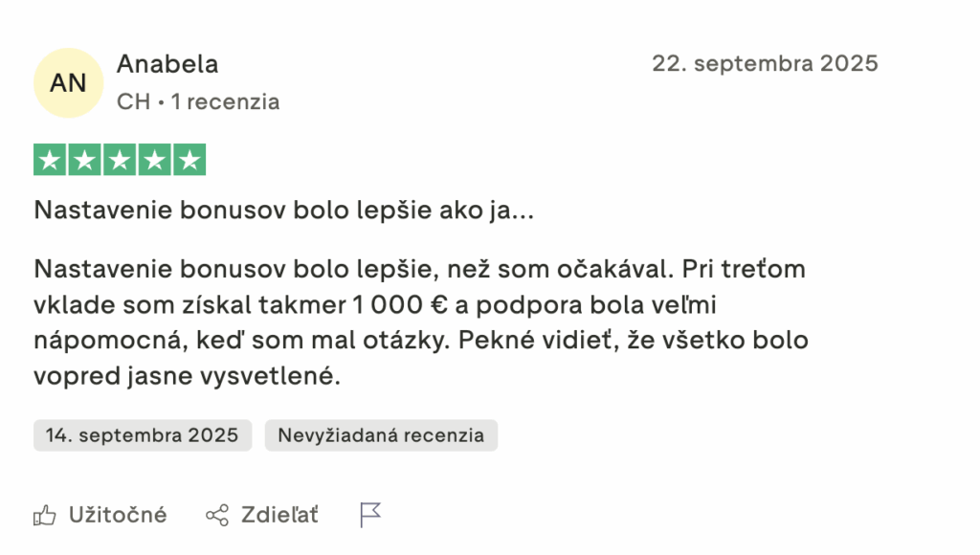The image size is (980, 555).
Task: Click the third green rating star
Action: tap(120, 161)
